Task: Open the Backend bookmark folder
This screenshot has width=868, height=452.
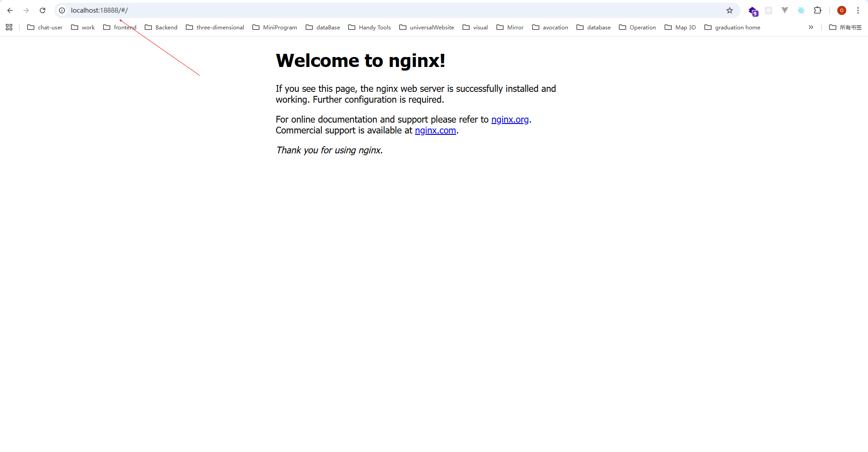Action: 161,27
